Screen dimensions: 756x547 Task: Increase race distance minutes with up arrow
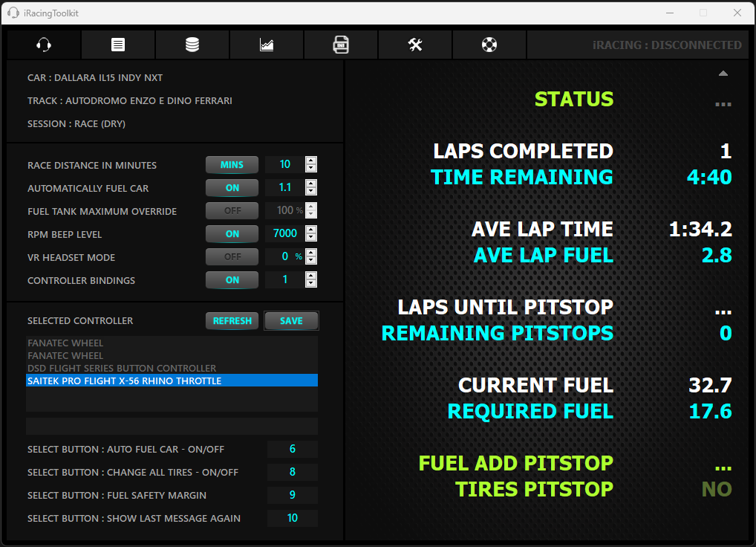click(x=311, y=161)
